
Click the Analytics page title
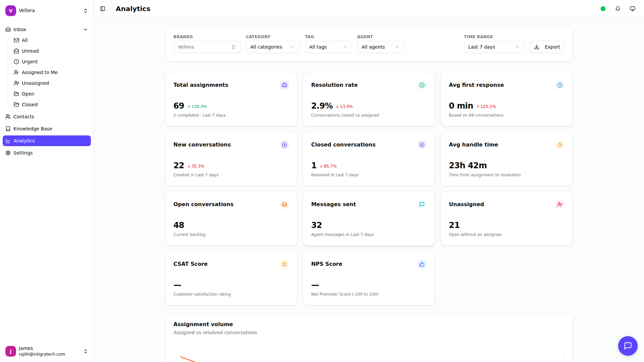[133, 9]
